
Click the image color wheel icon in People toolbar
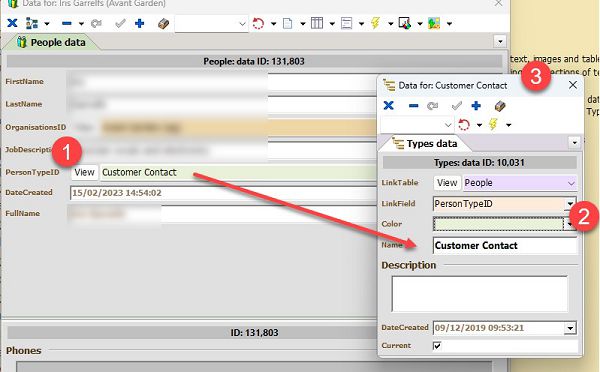(x=404, y=23)
